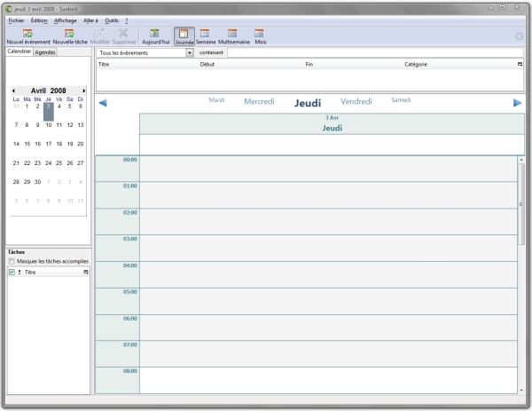The width and height of the screenshot is (532, 411).
Task: Click the contenant search text field
Action: (372, 52)
